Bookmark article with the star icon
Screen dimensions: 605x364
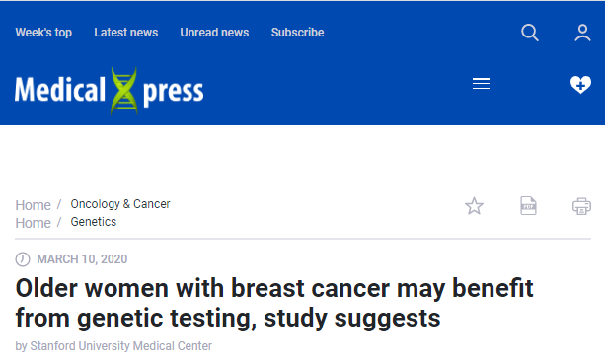(474, 206)
